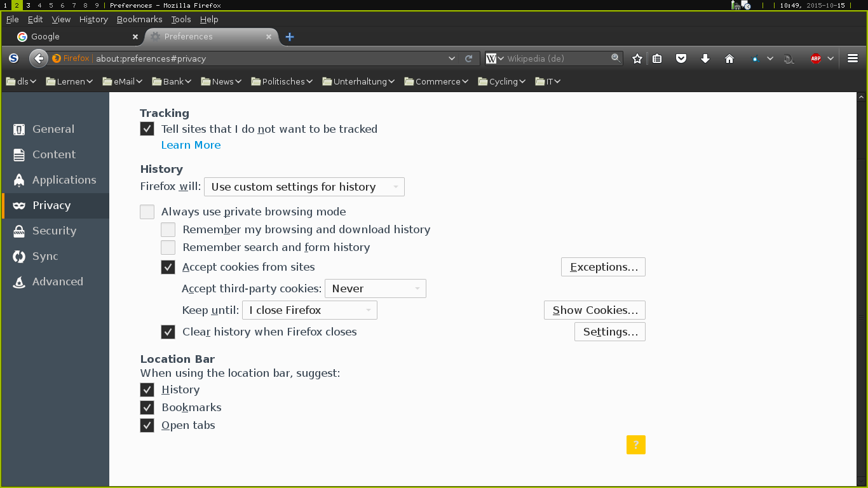Open the Bookmarks menu in the menu bar
The height and width of the screenshot is (488, 868).
pyautogui.click(x=139, y=19)
